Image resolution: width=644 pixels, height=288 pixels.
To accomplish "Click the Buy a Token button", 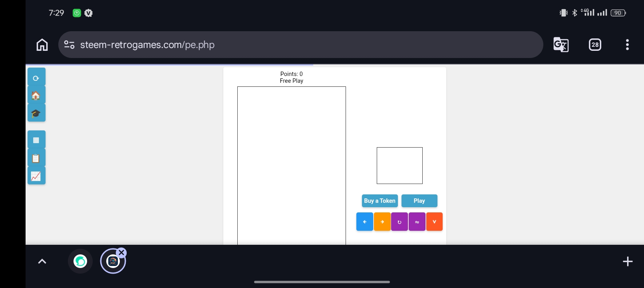I will (380, 201).
